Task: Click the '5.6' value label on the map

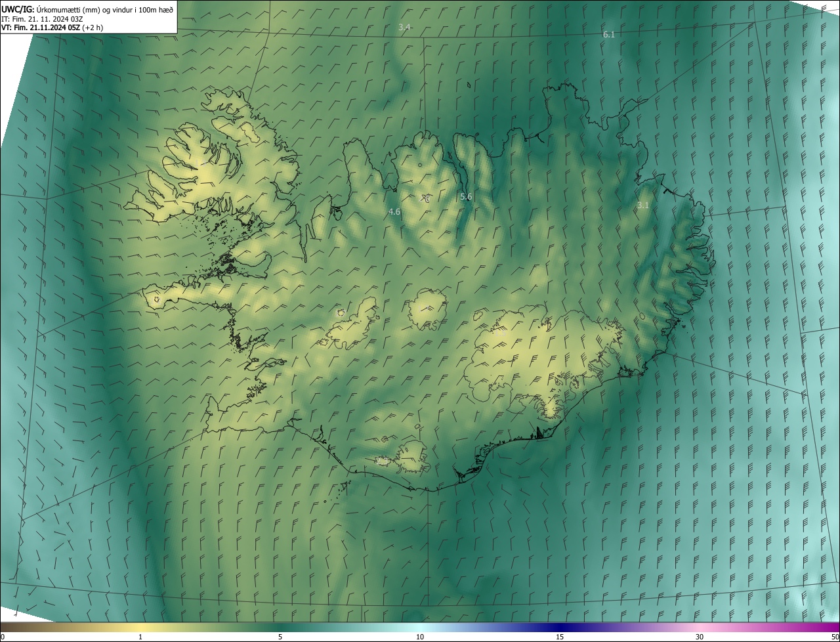Action: [466, 196]
